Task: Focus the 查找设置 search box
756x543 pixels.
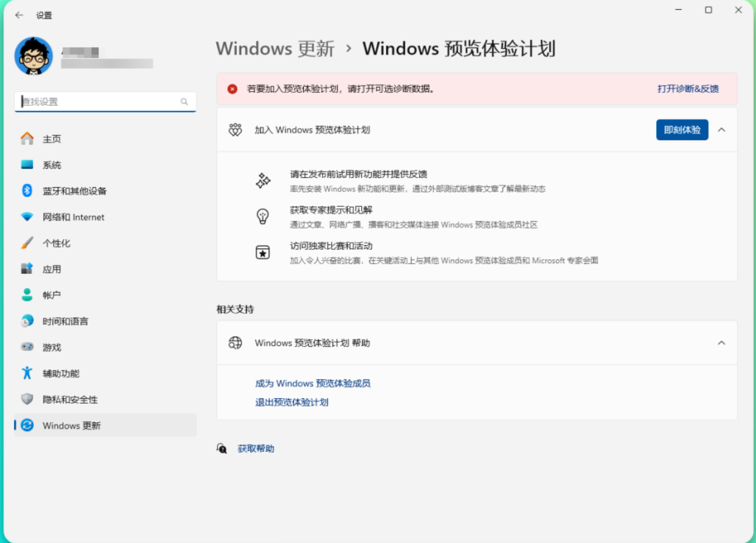Action: tap(105, 102)
